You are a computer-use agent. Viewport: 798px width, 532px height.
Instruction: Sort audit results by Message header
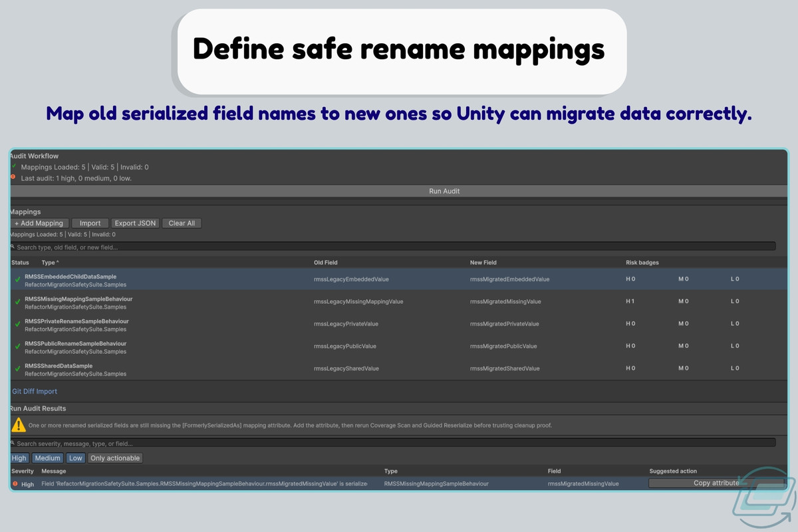[x=54, y=471]
